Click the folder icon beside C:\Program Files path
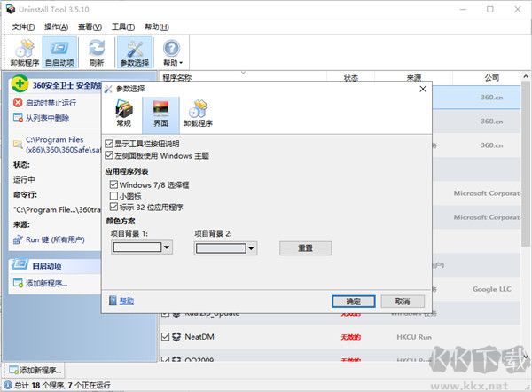Viewport: 532px width, 392px height. coord(18,145)
